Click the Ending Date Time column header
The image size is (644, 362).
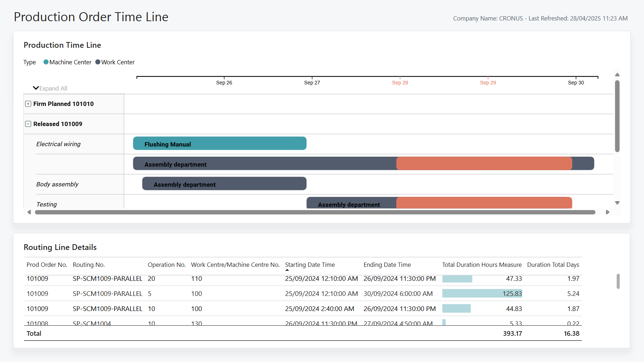[x=387, y=265]
